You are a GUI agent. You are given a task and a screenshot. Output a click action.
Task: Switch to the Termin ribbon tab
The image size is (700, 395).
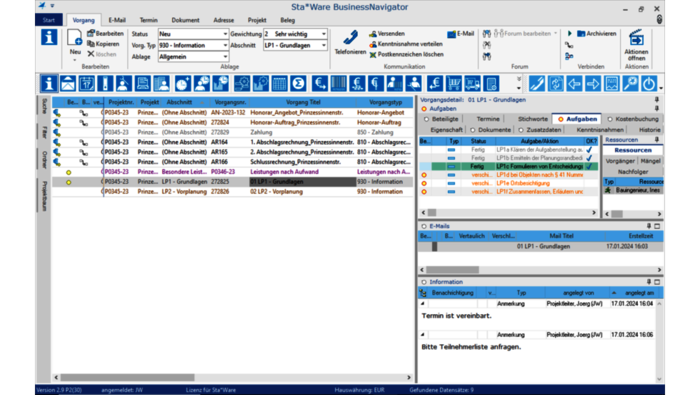(x=148, y=20)
